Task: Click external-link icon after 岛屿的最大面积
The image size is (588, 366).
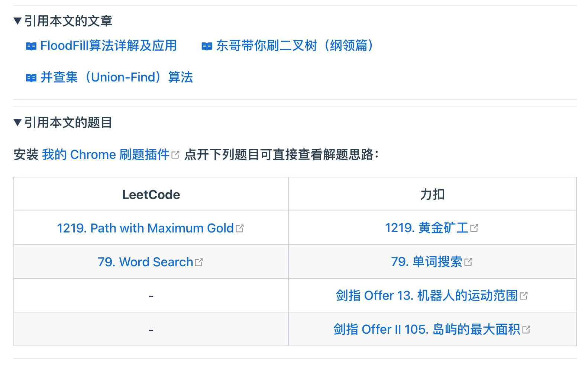Action: pos(526,330)
